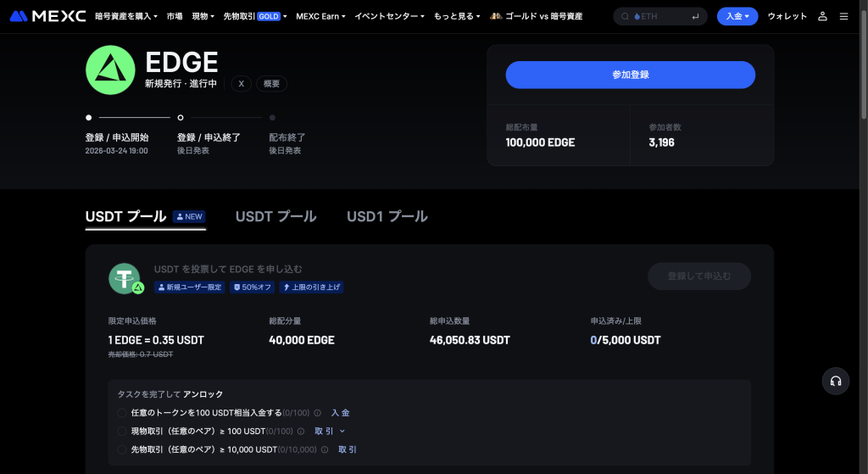Screen dimensions: 868x474
Task: Open the user profile icon
Action: [x=822, y=16]
